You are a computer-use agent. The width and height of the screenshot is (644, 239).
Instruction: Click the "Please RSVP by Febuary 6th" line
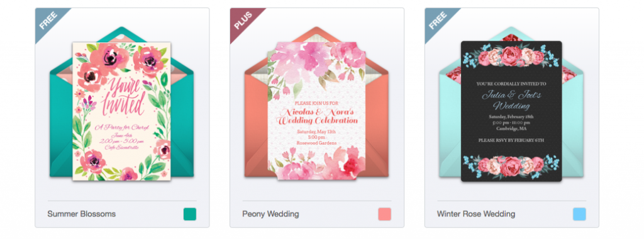[x=511, y=140]
